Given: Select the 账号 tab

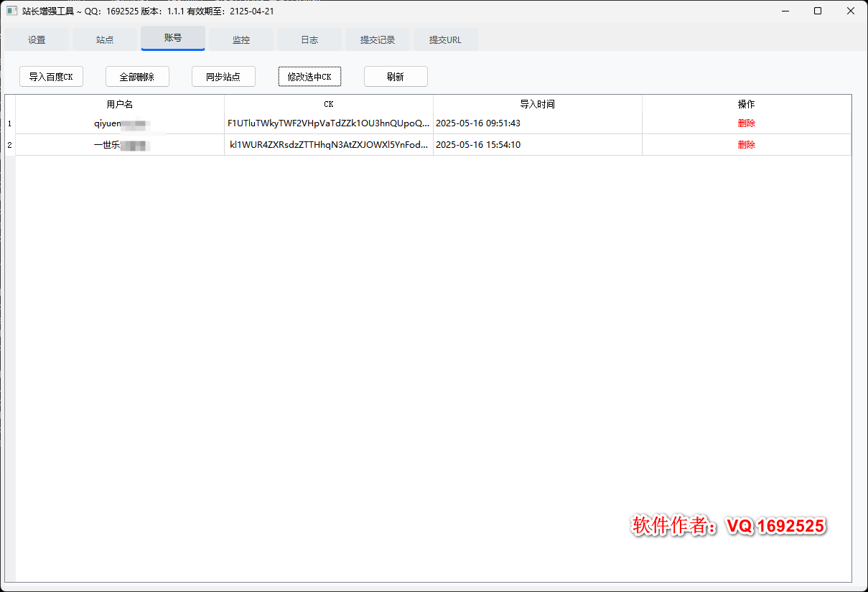Looking at the screenshot, I should (173, 38).
